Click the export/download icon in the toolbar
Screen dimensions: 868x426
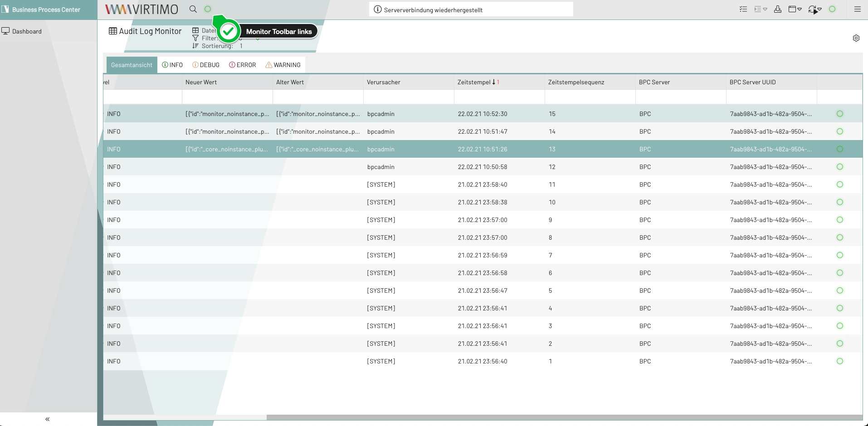tap(778, 9)
